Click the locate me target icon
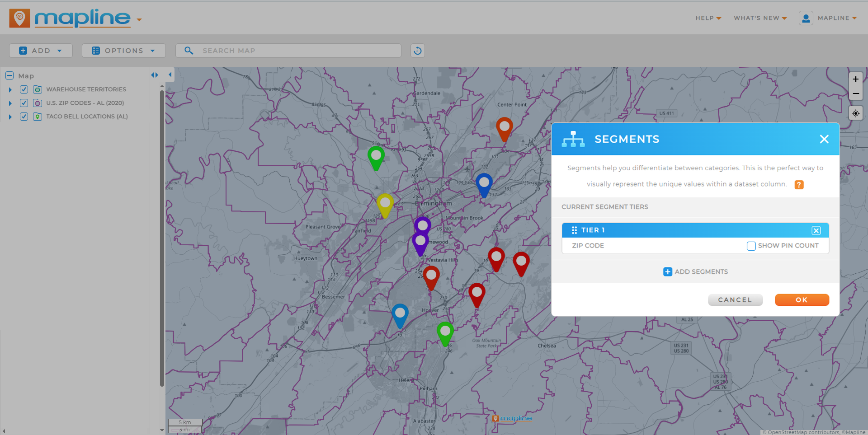 [x=855, y=113]
